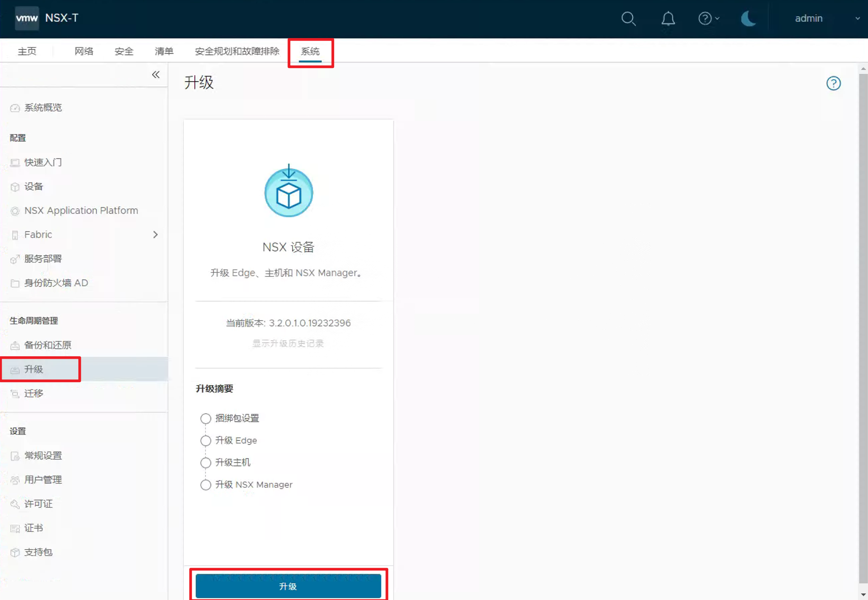
Task: Toggle dark mode moon icon
Action: coord(748,18)
